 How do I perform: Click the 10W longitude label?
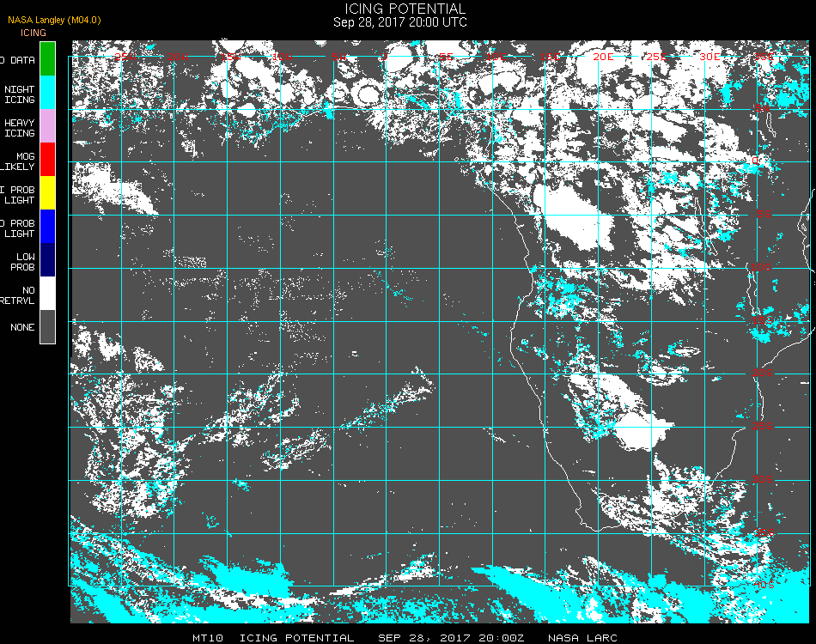[x=283, y=57]
